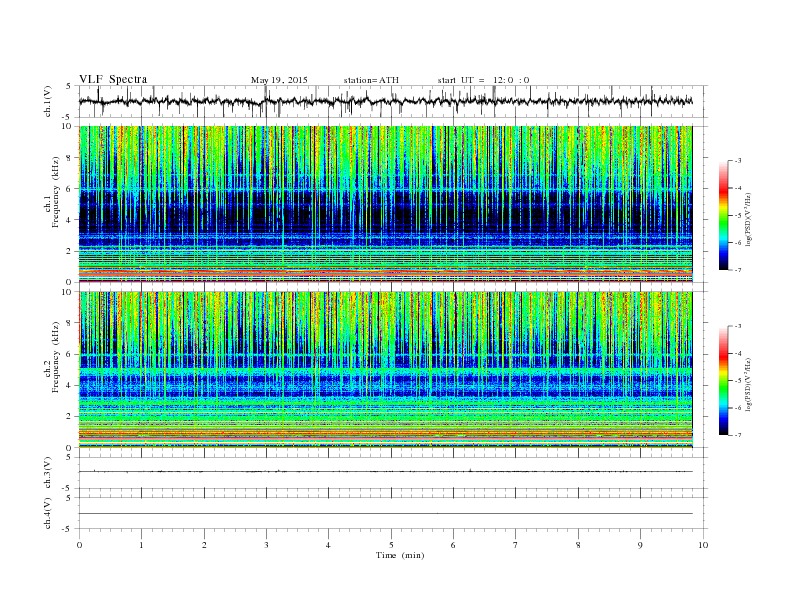Click the "ch.4(V)" axis label
This screenshot has width=792, height=612.
pos(48,513)
